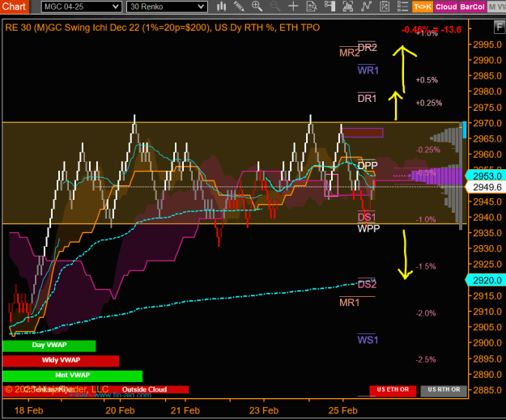Click the +0.25% level label
Image resolution: width=506 pixels, height=420 pixels.
coord(429,104)
